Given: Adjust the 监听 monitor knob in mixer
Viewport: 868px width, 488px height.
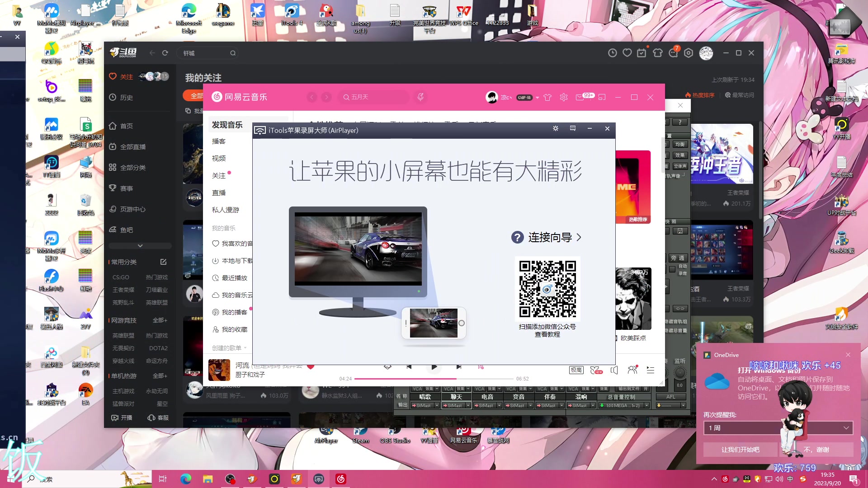Looking at the screenshot, I should (679, 372).
